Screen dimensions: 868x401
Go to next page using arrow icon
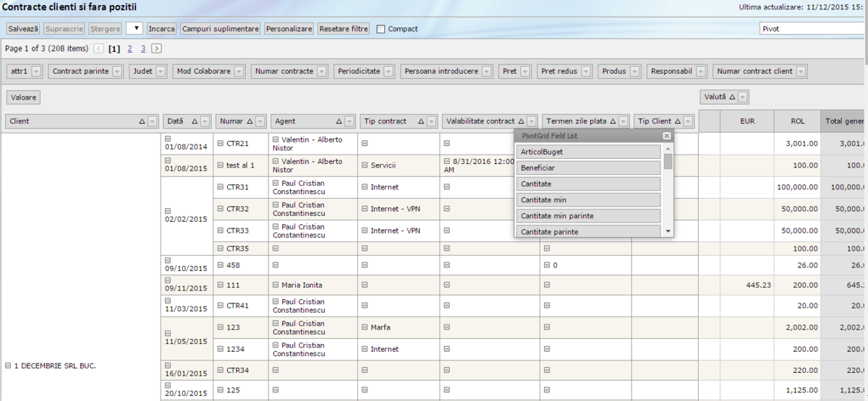click(156, 49)
